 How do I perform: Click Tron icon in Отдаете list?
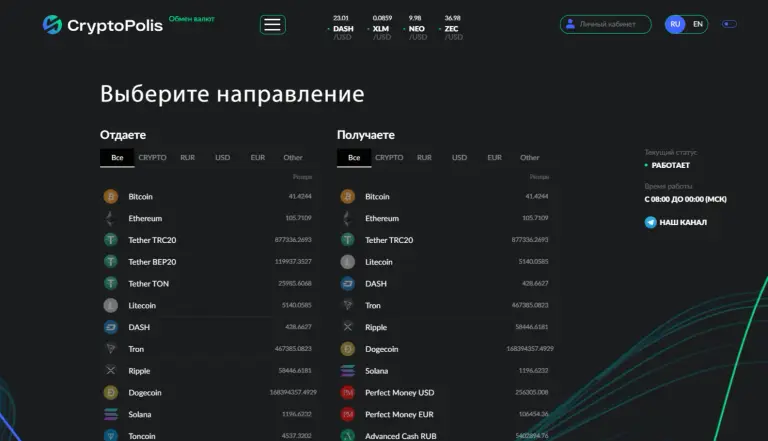point(111,349)
